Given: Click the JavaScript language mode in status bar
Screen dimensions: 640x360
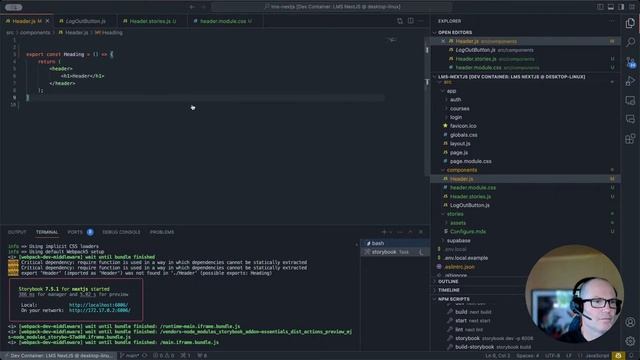Looking at the screenshot, I should (598, 356).
